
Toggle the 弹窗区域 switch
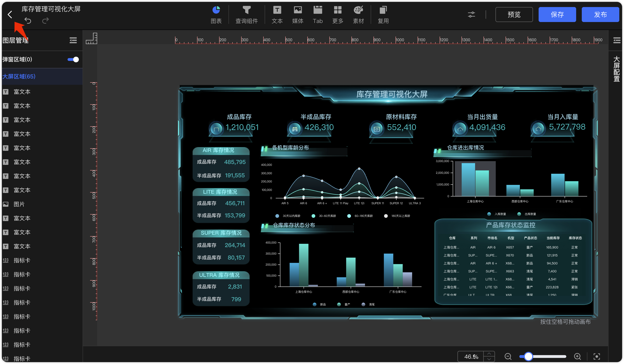coord(73,59)
